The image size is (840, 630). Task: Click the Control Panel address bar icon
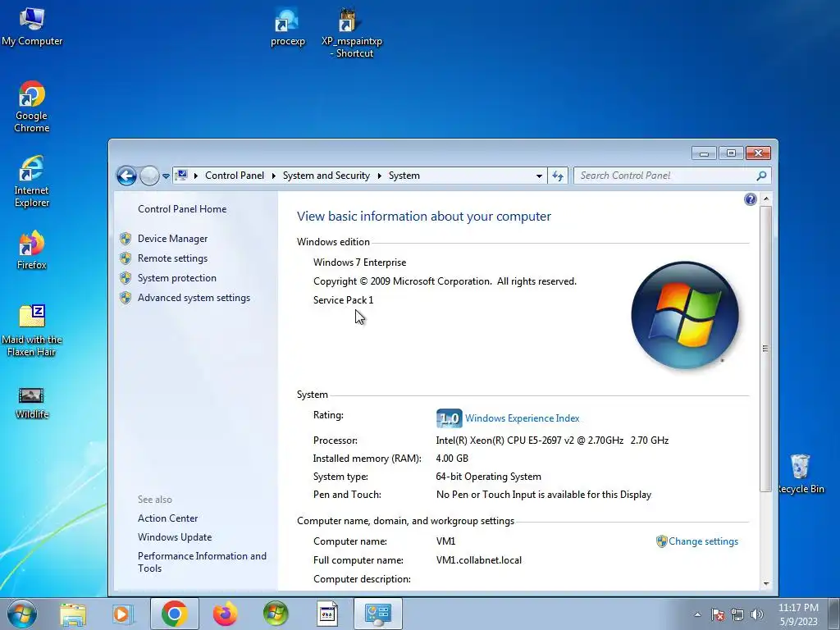pos(182,176)
